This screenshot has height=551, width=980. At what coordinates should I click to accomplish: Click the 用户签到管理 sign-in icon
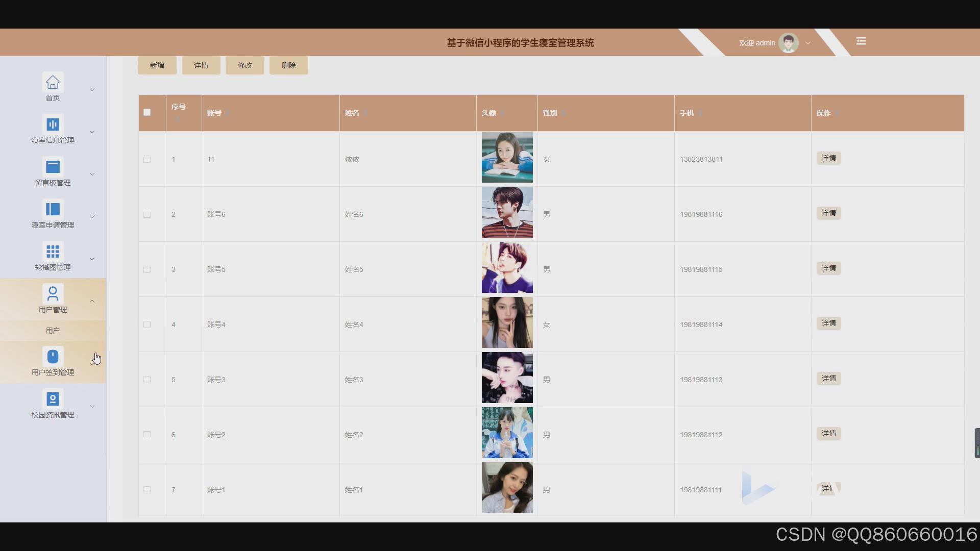(53, 357)
